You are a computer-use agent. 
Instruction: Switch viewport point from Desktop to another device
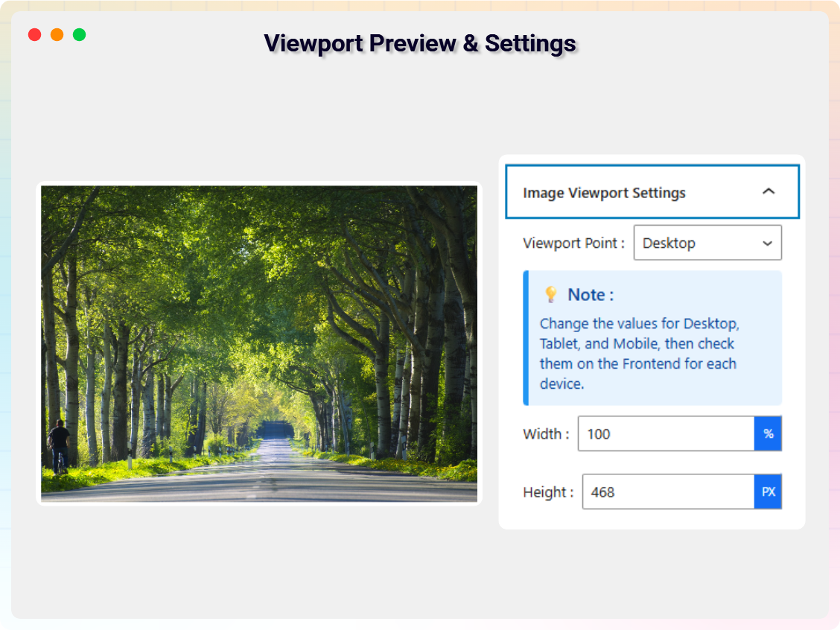tap(707, 243)
